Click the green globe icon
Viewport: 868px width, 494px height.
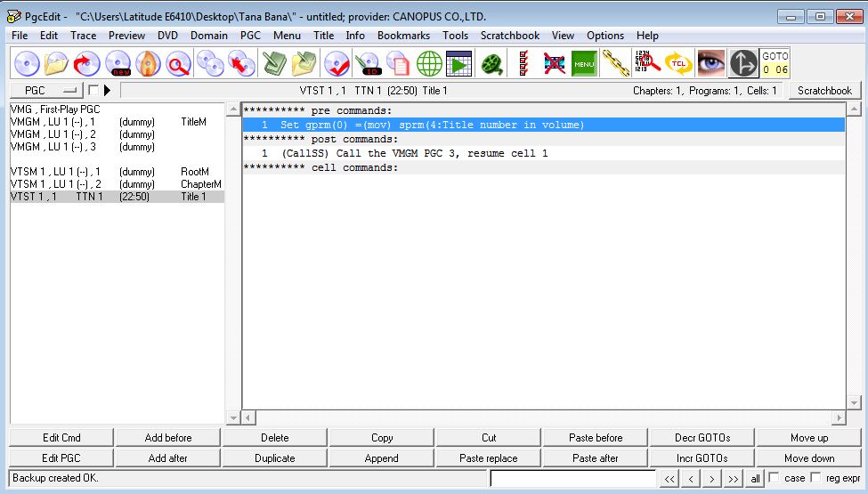point(429,63)
